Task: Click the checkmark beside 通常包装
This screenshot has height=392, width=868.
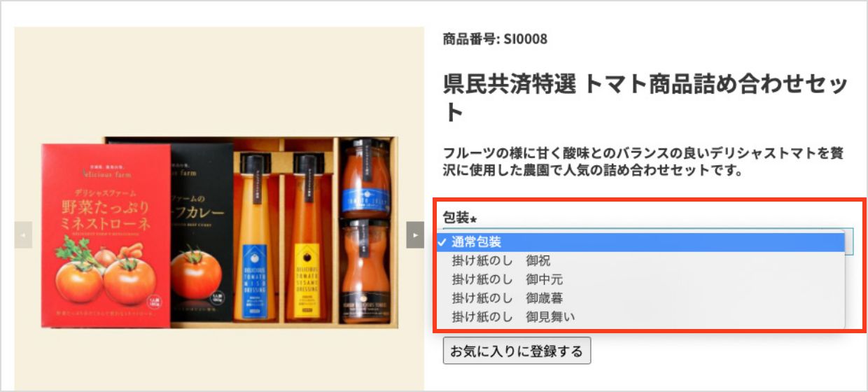Action: click(x=442, y=242)
